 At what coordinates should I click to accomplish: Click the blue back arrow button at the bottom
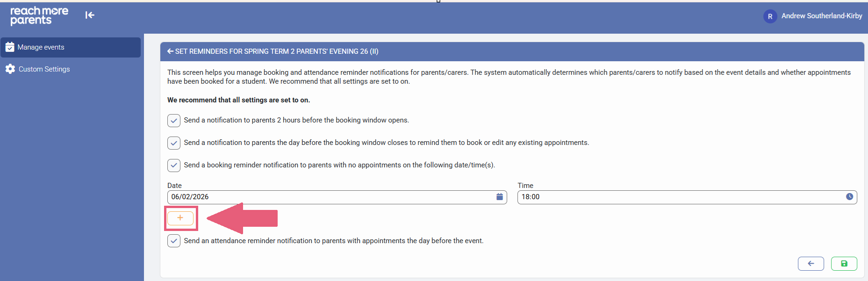(811, 264)
